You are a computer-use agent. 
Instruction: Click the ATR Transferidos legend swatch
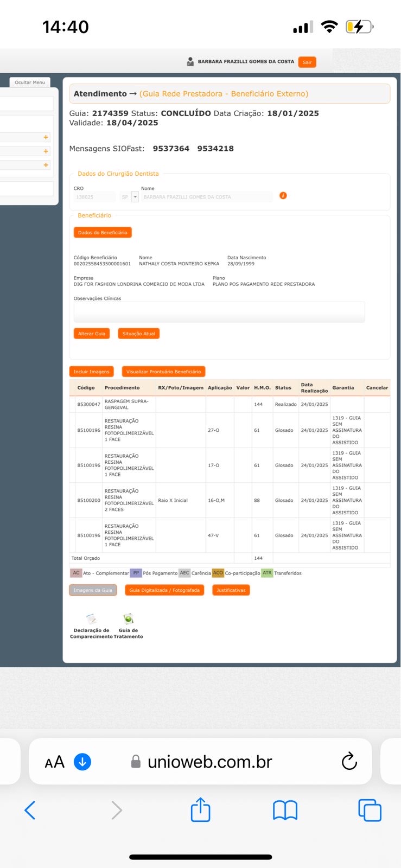267,573
